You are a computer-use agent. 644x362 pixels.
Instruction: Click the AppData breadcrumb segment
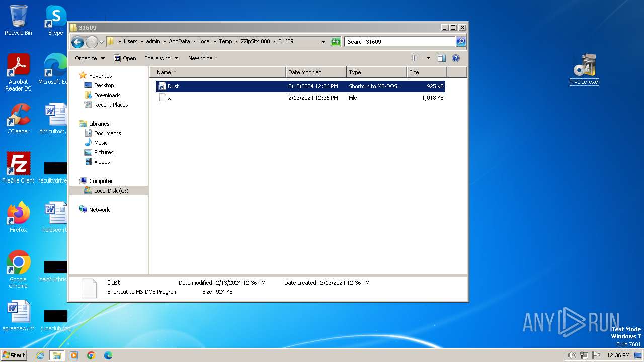[x=179, y=42]
